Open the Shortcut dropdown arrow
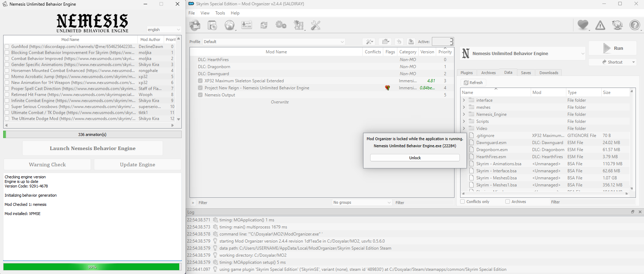The height and width of the screenshot is (274, 644). pos(633,62)
